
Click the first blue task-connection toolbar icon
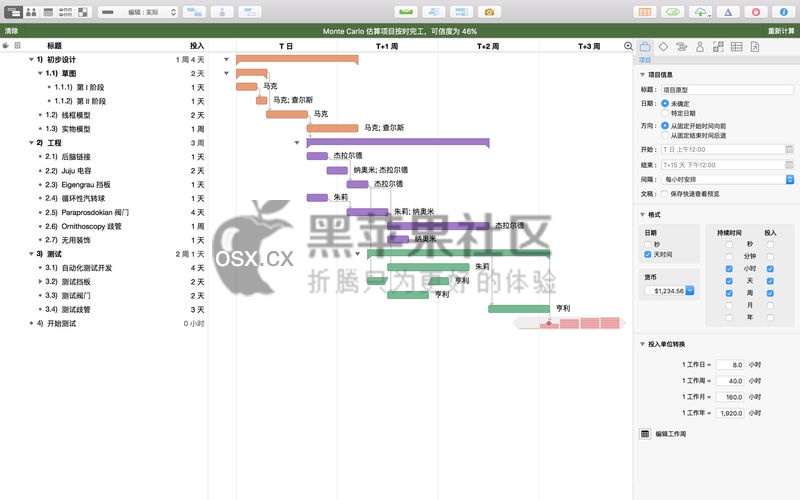pos(194,12)
